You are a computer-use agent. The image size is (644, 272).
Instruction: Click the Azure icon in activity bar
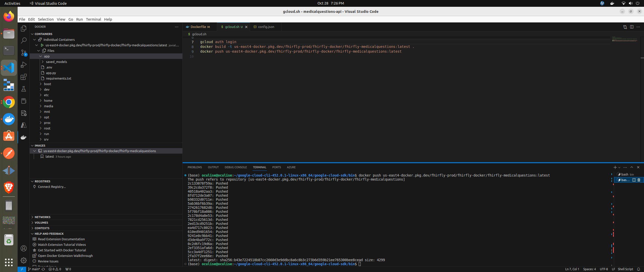click(x=24, y=125)
